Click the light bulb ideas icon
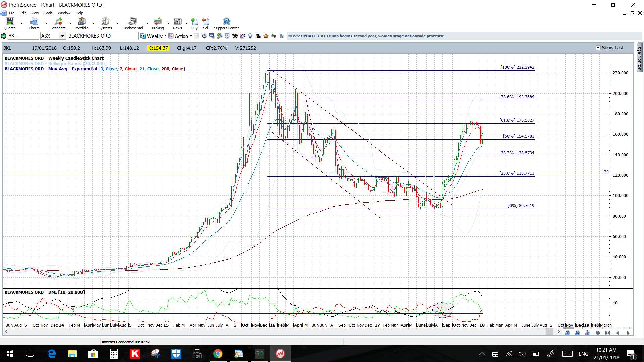Image resolution: width=644 pixels, height=362 pixels. pyautogui.click(x=250, y=36)
